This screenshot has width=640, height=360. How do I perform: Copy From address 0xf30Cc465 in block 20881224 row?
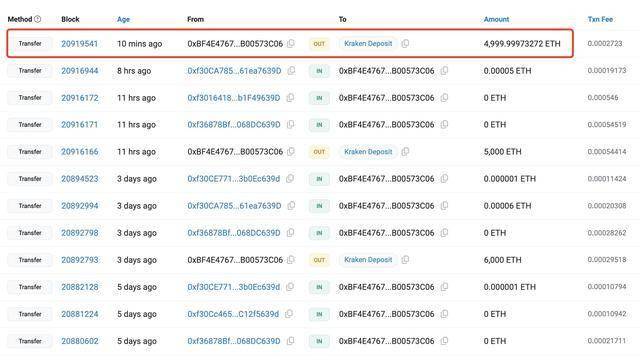289,314
